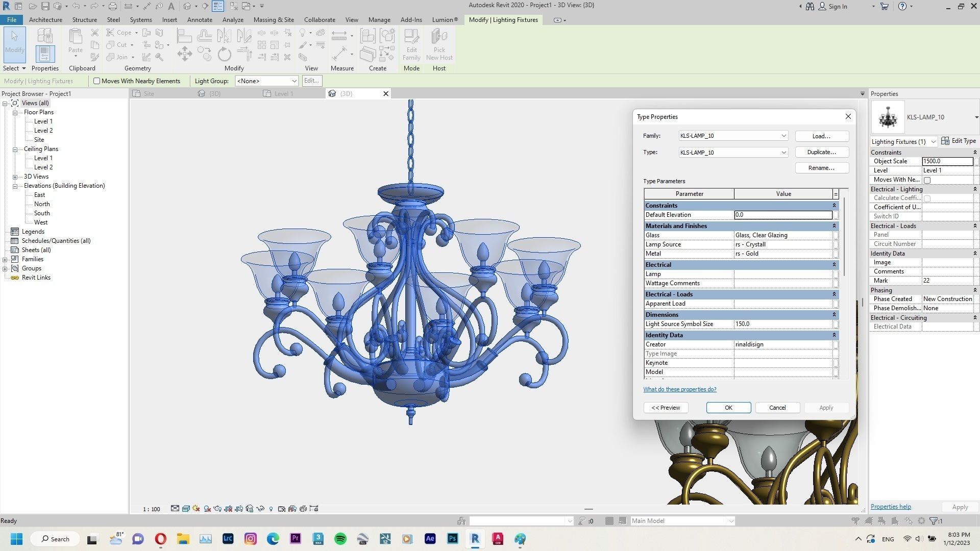Open 'What do these properties do?' link
Image resolution: width=980 pixels, height=551 pixels.
click(x=679, y=389)
